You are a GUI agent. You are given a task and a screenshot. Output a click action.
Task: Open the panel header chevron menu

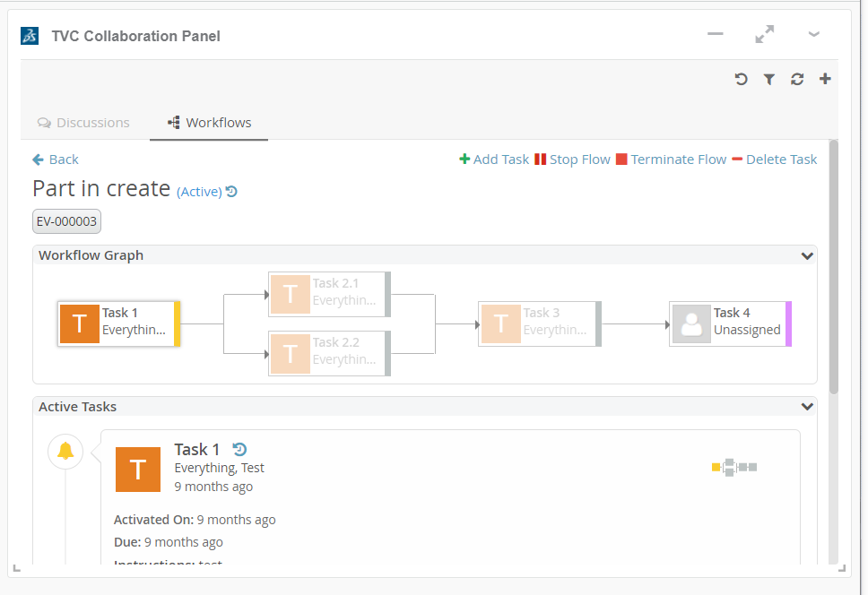pyautogui.click(x=813, y=35)
